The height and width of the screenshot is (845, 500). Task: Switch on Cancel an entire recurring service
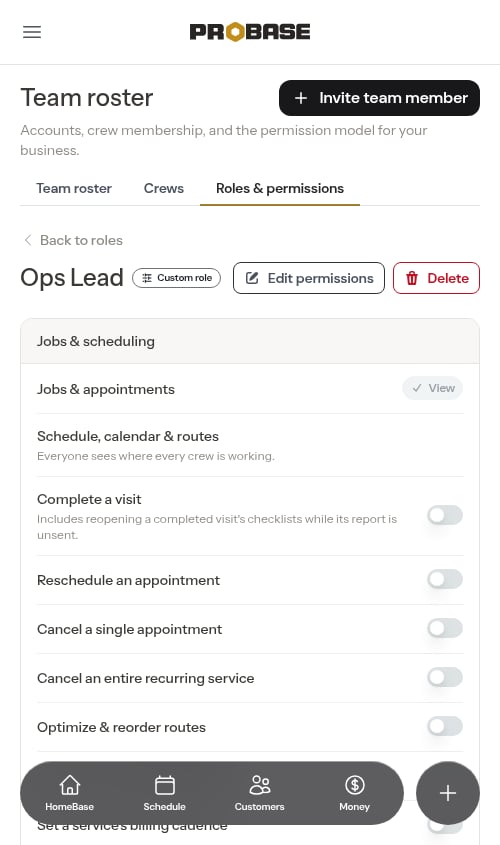(445, 677)
